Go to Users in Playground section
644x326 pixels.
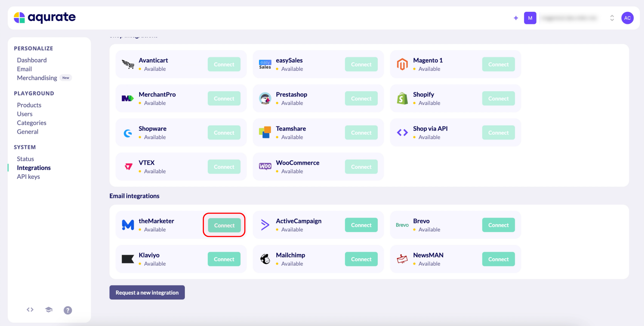point(25,114)
